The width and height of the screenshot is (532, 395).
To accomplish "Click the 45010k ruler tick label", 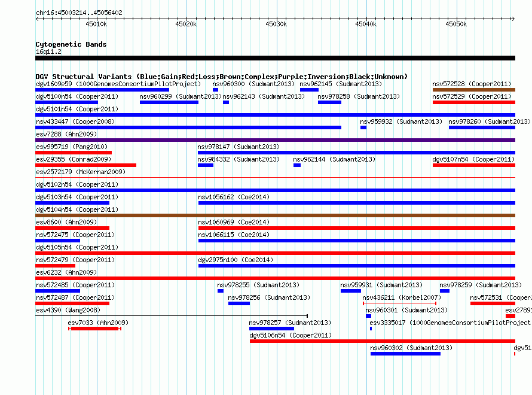I will click(x=96, y=24).
